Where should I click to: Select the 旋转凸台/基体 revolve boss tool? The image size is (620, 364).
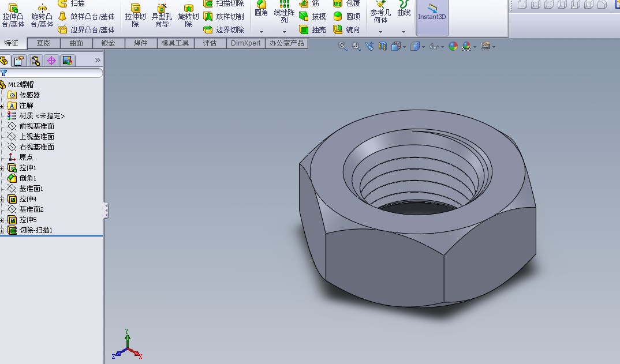(x=42, y=16)
